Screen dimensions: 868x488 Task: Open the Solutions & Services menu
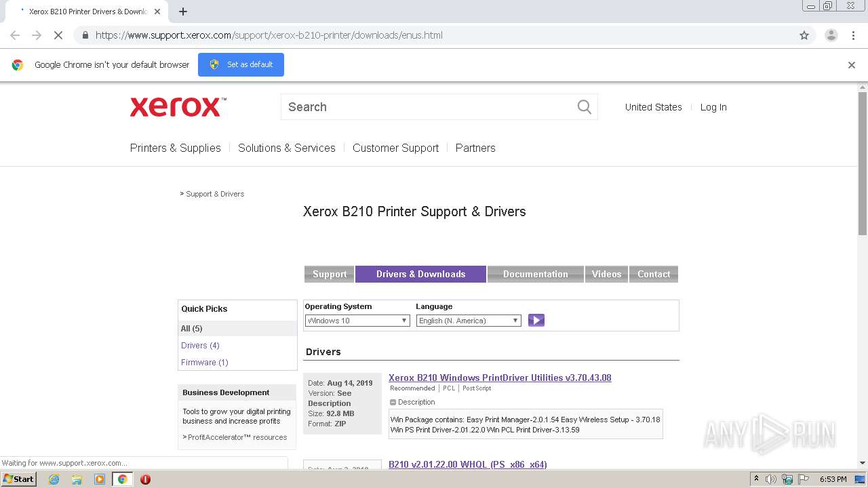pyautogui.click(x=287, y=148)
